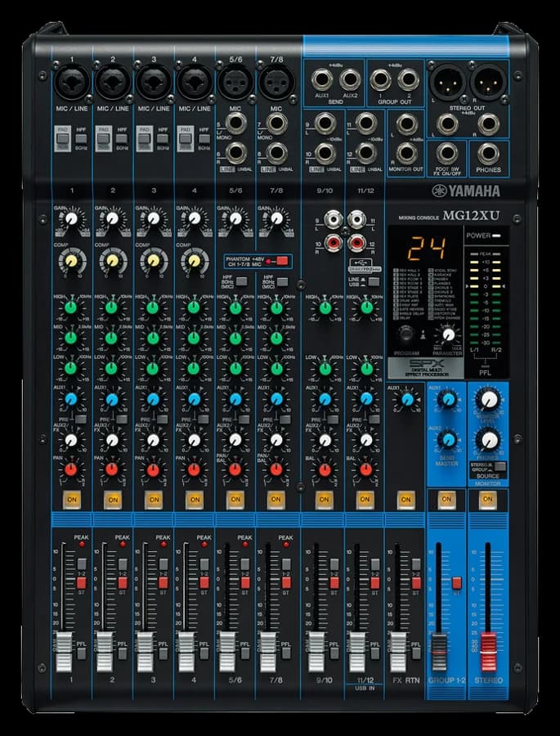Click the Yamaha logo
The height and width of the screenshot is (736, 560).
click(x=466, y=191)
